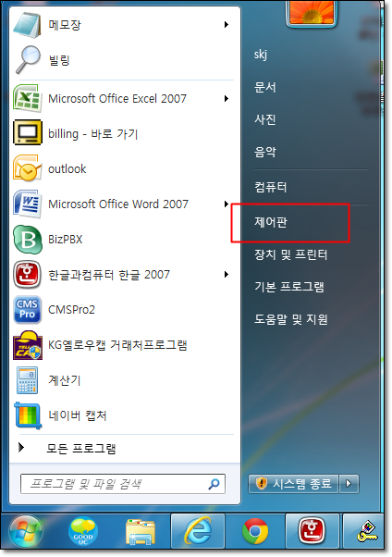Open 도움말 및 지원
This screenshot has width=392, height=557.
[x=291, y=319]
